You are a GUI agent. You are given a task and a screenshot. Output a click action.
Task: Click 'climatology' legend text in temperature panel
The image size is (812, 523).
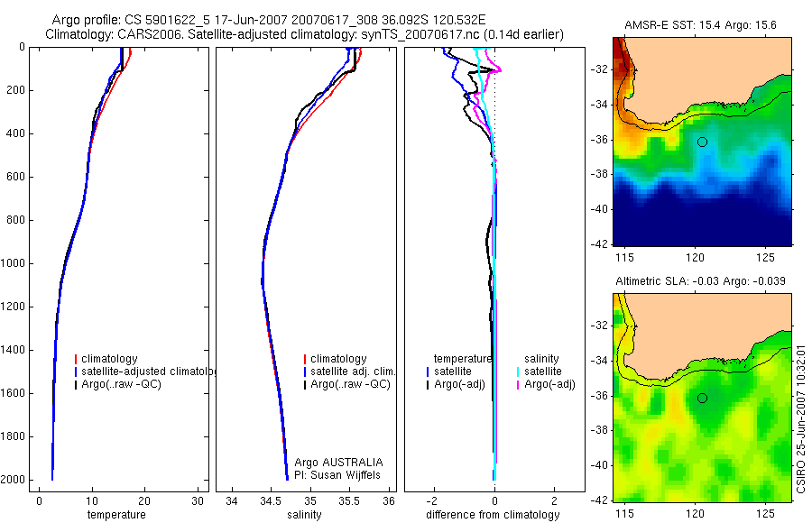coord(109,359)
